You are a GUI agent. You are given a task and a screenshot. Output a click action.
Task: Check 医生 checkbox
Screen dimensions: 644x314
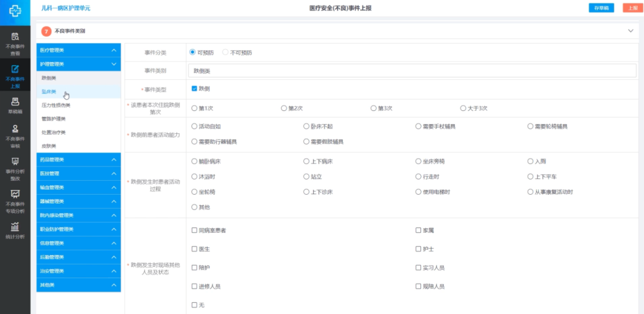click(x=194, y=249)
